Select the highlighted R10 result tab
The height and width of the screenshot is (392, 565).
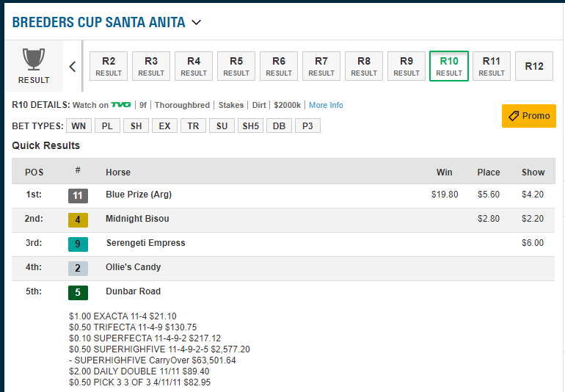coord(449,66)
